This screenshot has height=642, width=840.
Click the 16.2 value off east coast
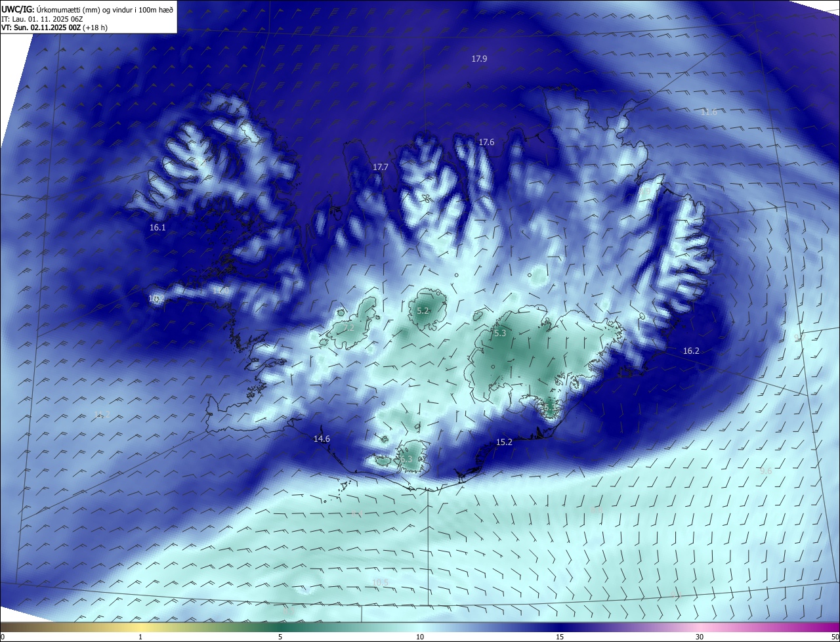(x=691, y=351)
